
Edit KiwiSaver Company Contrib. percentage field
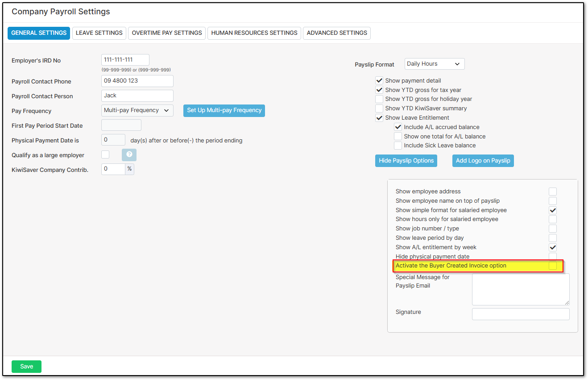coord(113,169)
